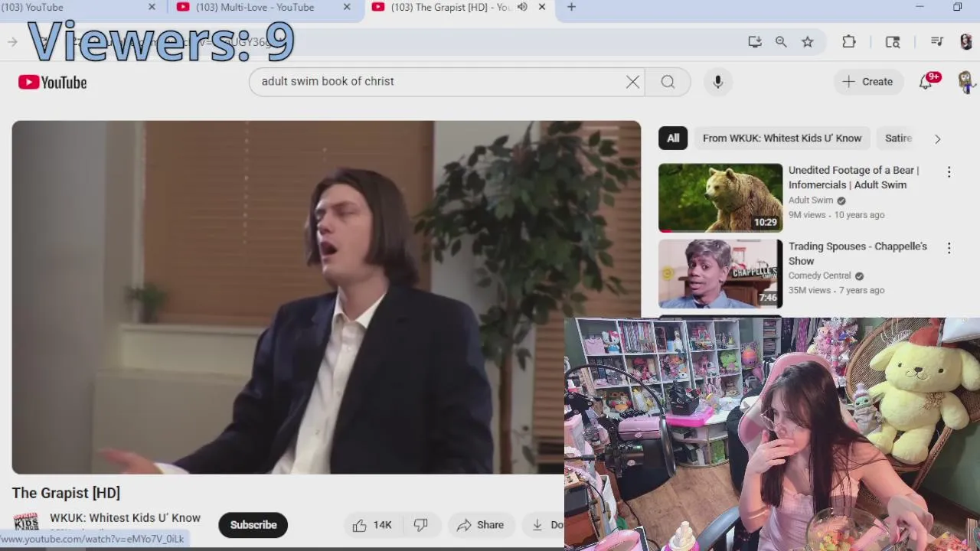The height and width of the screenshot is (551, 980).
Task: Switch to the Multi-Love YouTube tab
Action: (255, 8)
